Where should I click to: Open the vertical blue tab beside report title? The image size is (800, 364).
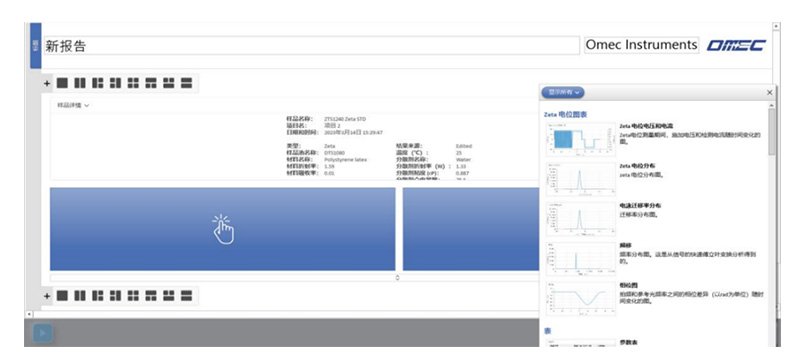point(36,46)
